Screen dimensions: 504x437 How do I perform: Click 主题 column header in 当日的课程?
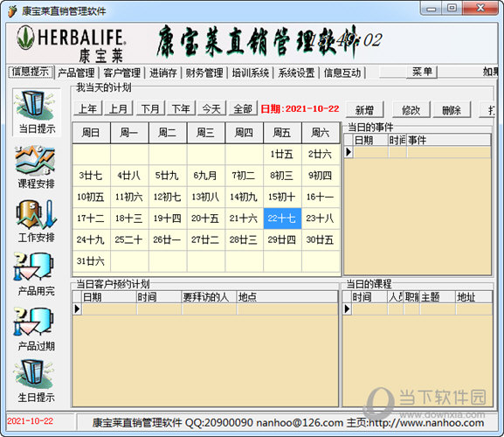[438, 297]
